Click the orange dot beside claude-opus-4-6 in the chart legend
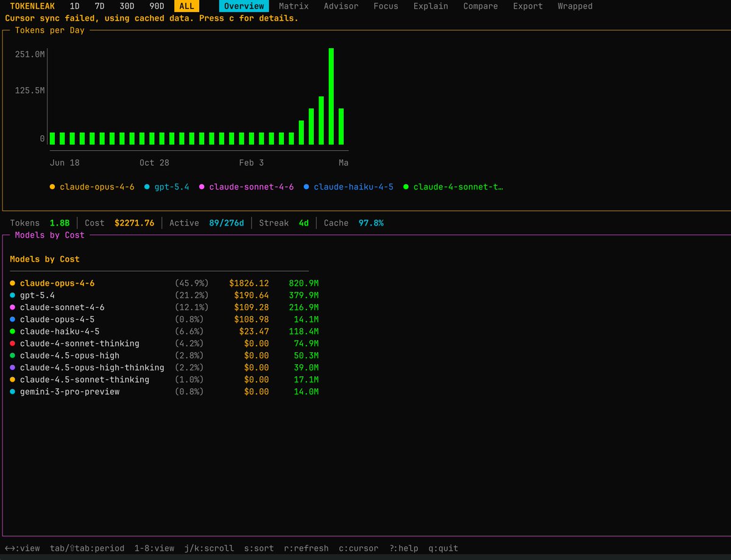The height and width of the screenshot is (560, 731). coord(52,187)
